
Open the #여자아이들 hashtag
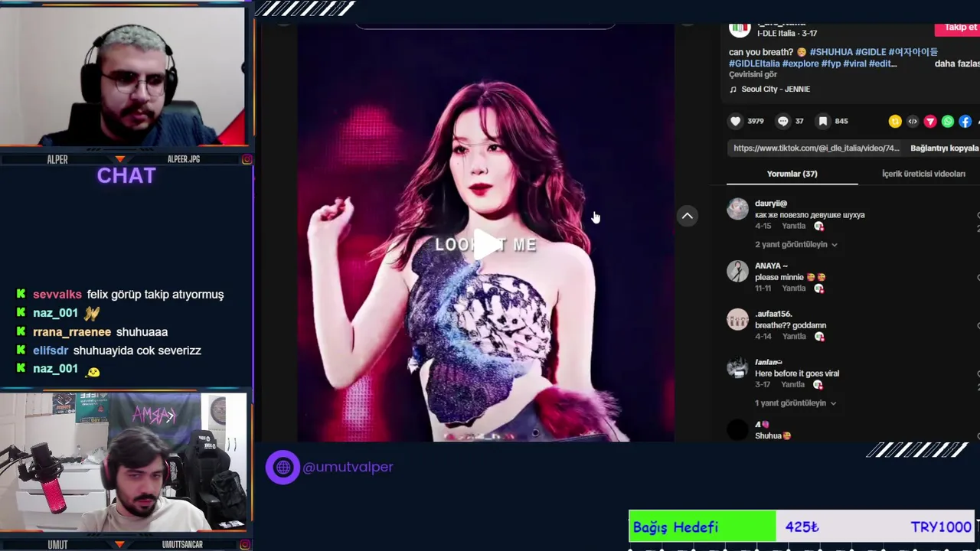pos(913,52)
